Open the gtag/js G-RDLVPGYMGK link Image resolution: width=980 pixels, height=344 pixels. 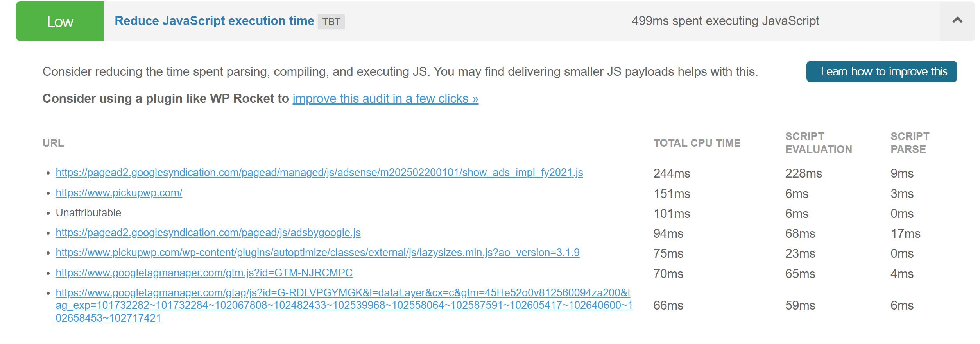pos(344,305)
